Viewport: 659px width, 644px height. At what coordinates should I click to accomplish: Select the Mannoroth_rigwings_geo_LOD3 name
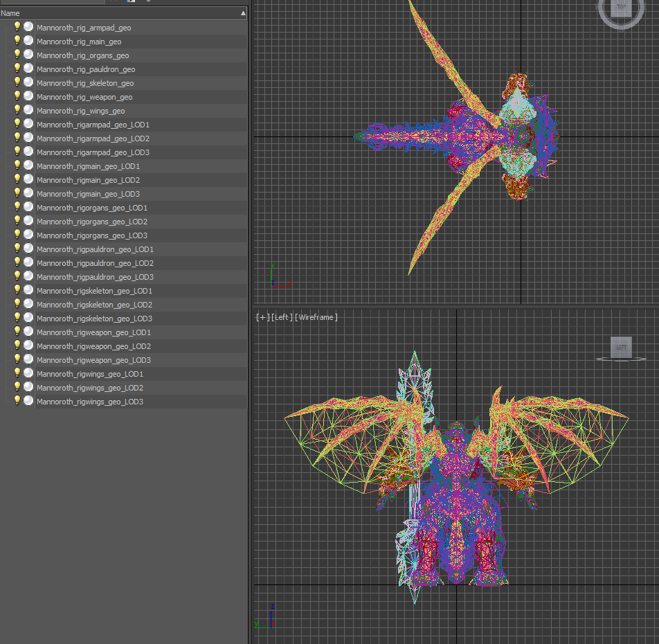pyautogui.click(x=90, y=402)
